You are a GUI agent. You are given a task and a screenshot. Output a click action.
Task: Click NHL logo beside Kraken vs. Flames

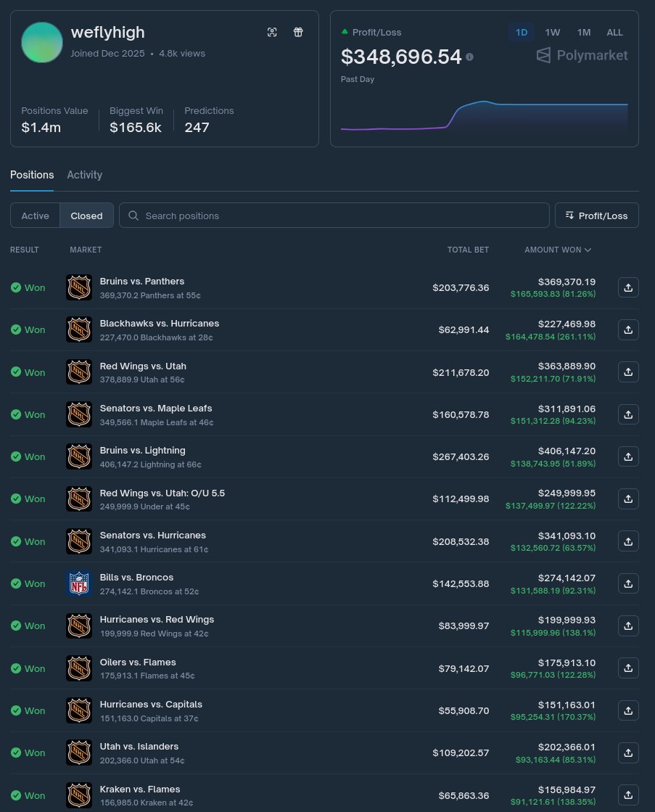pos(79,795)
